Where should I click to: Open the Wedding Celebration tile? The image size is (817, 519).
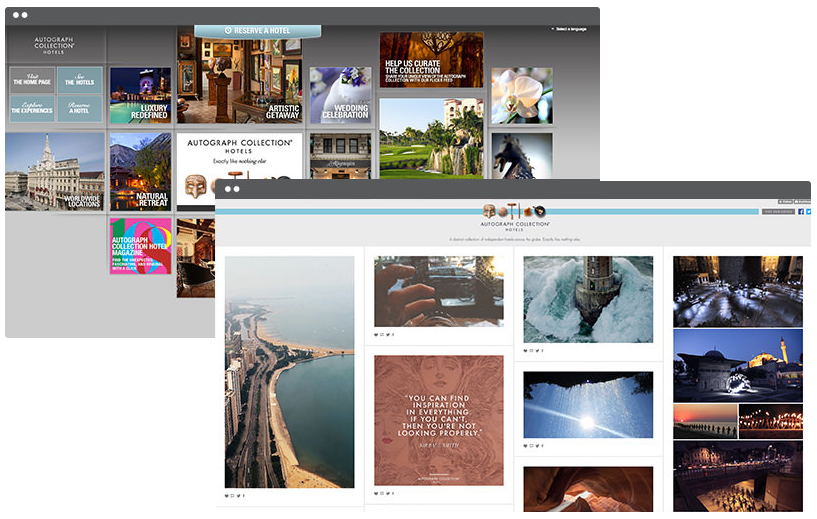340,95
